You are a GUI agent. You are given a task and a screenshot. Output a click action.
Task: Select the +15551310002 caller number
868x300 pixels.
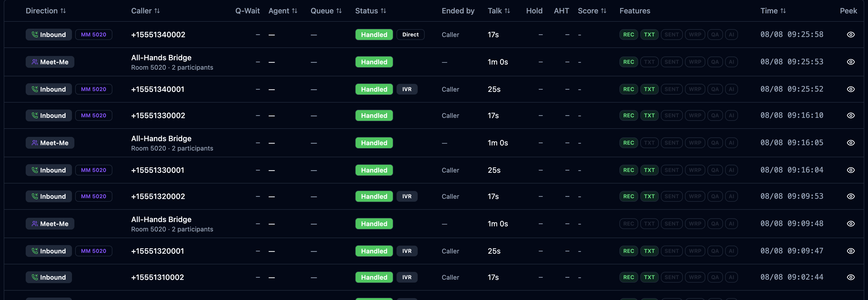coord(157,277)
